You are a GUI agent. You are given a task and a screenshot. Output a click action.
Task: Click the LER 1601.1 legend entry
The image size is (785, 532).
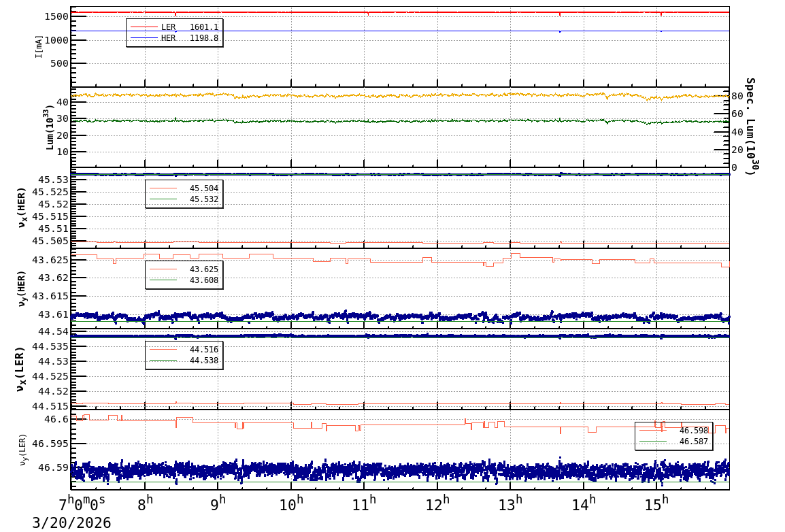pyautogui.click(x=175, y=27)
